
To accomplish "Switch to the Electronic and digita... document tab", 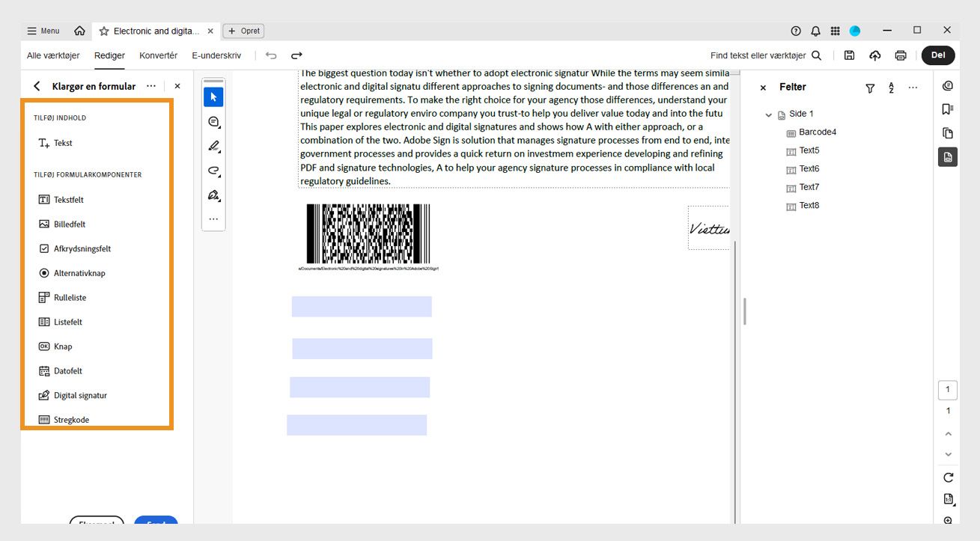I will tap(156, 31).
